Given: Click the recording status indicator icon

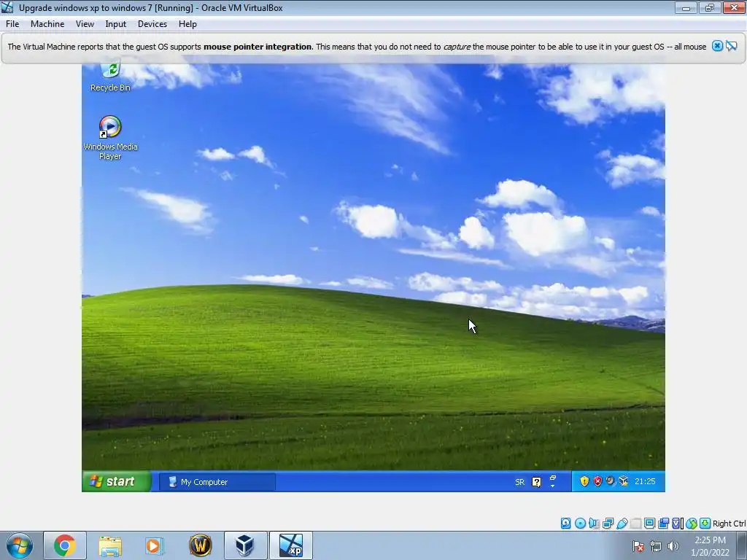Looking at the screenshot, I should (x=663, y=524).
